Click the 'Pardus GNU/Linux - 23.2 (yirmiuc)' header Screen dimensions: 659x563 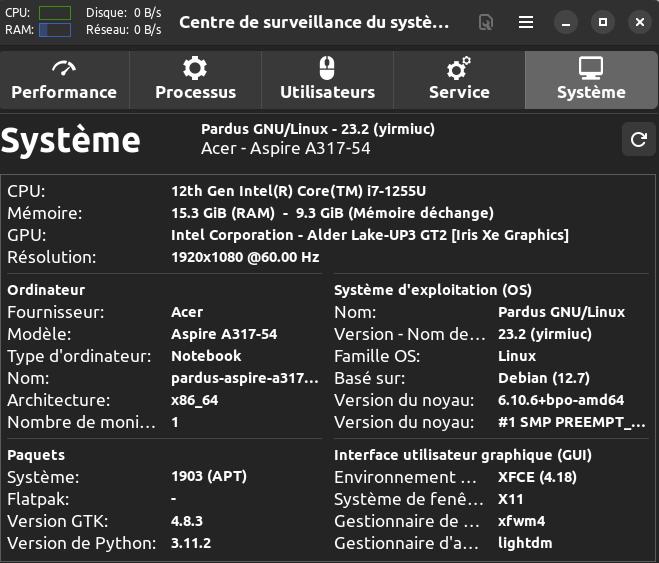(318, 129)
